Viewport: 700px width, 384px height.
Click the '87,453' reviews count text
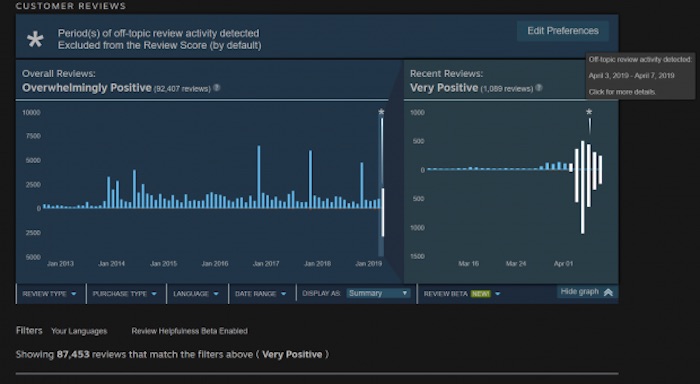(73, 355)
